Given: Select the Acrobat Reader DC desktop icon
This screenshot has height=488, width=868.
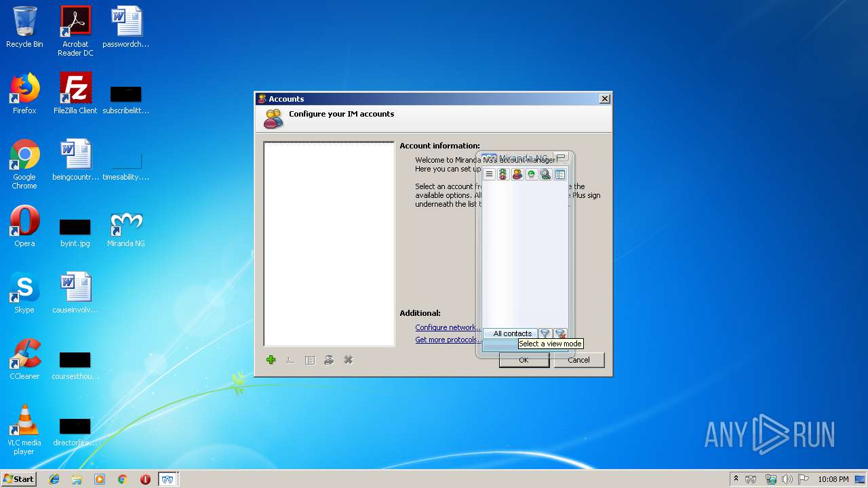Looking at the screenshot, I should [75, 31].
